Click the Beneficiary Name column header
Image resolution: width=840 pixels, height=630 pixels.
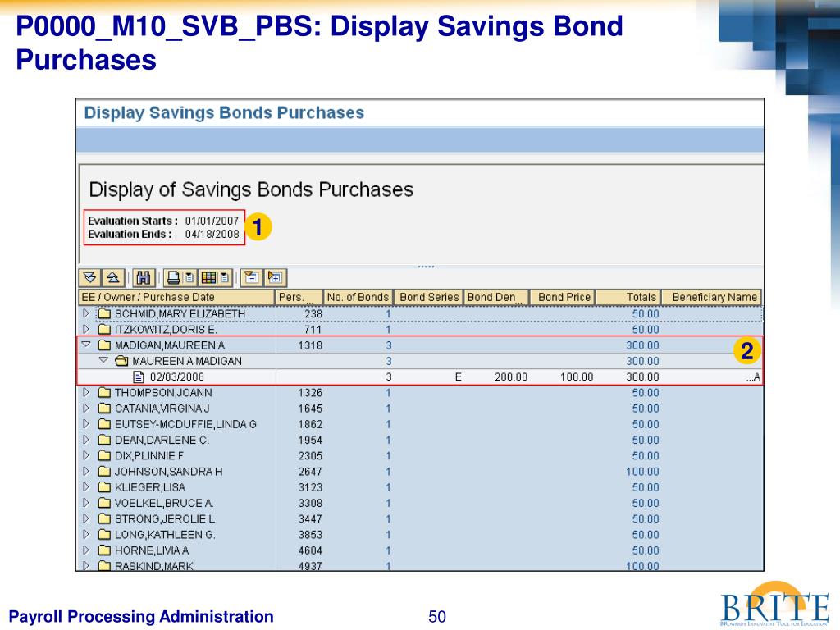coord(713,297)
